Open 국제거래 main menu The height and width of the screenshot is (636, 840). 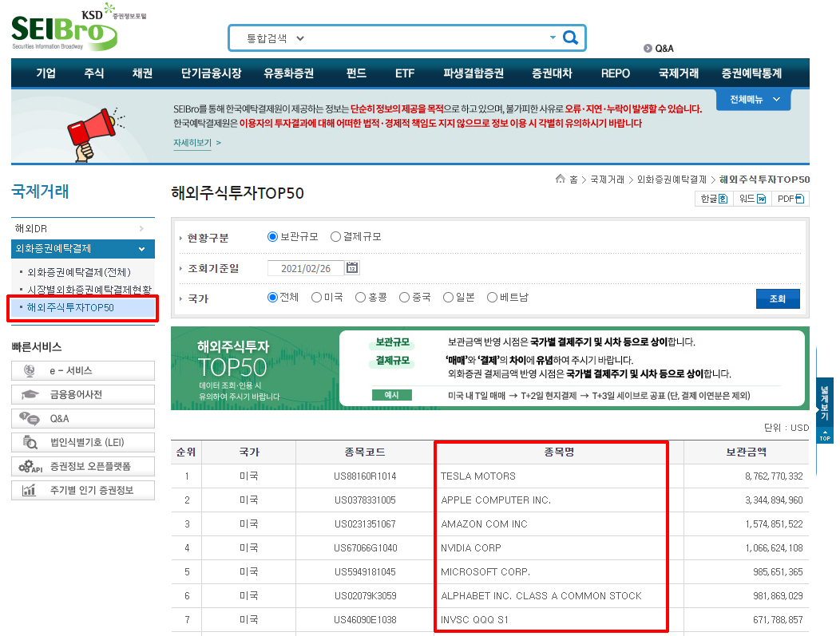(678, 73)
